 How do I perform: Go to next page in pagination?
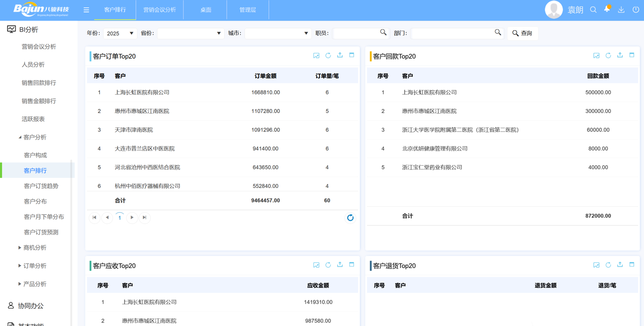click(132, 218)
